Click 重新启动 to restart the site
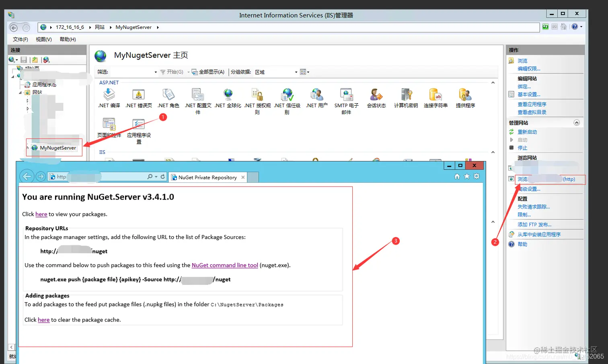This screenshot has height=364, width=608. pos(527,132)
